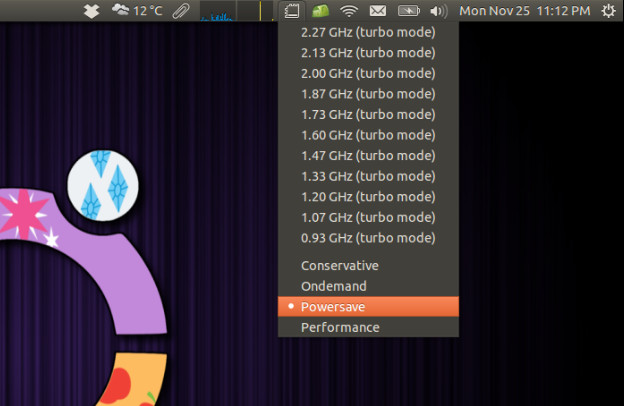Open the sound volume indicator
Viewport: 624px width, 406px height.
[438, 11]
